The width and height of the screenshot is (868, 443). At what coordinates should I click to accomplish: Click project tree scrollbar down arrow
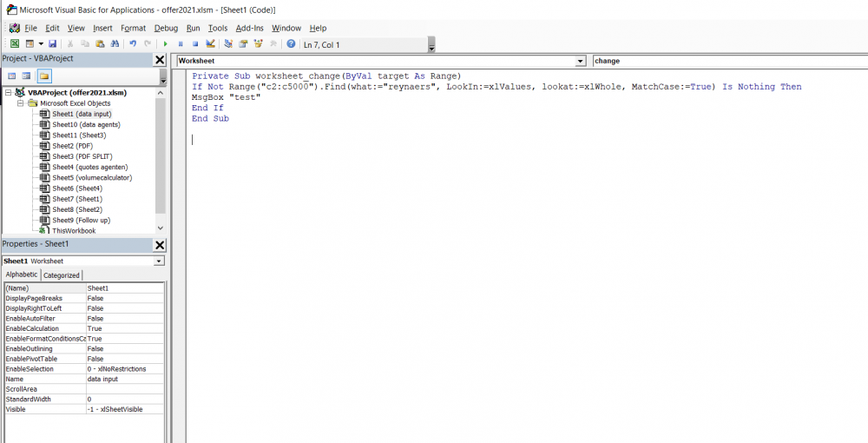[x=161, y=228]
